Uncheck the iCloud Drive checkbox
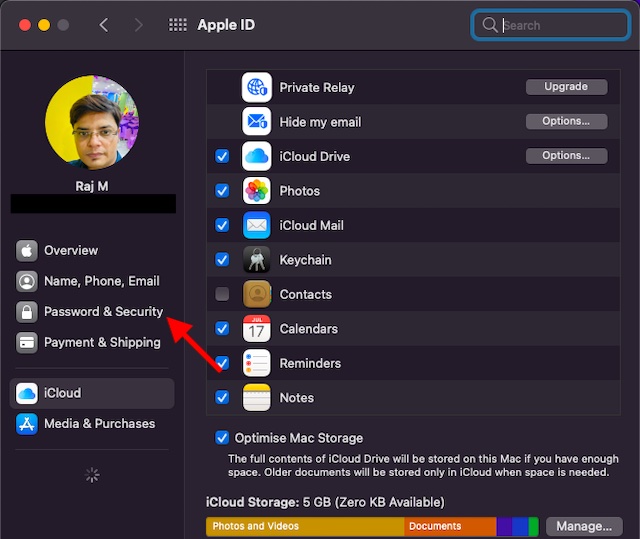 [x=222, y=156]
